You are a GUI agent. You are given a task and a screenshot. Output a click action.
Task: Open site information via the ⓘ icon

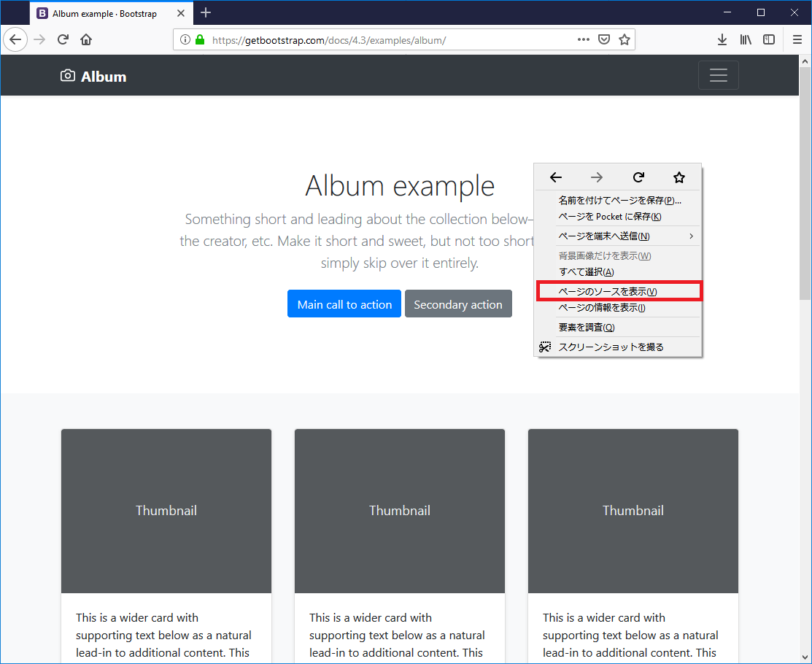pyautogui.click(x=185, y=40)
